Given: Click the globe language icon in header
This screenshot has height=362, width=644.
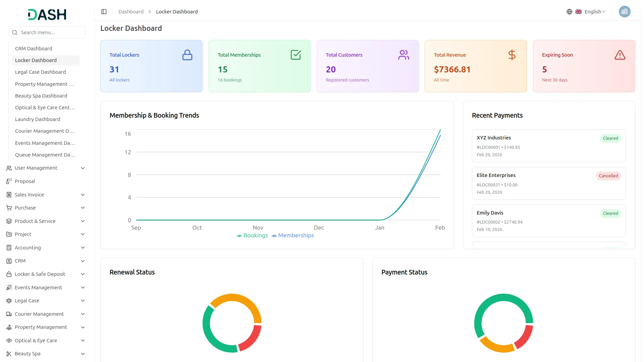Looking at the screenshot, I should click(569, 11).
